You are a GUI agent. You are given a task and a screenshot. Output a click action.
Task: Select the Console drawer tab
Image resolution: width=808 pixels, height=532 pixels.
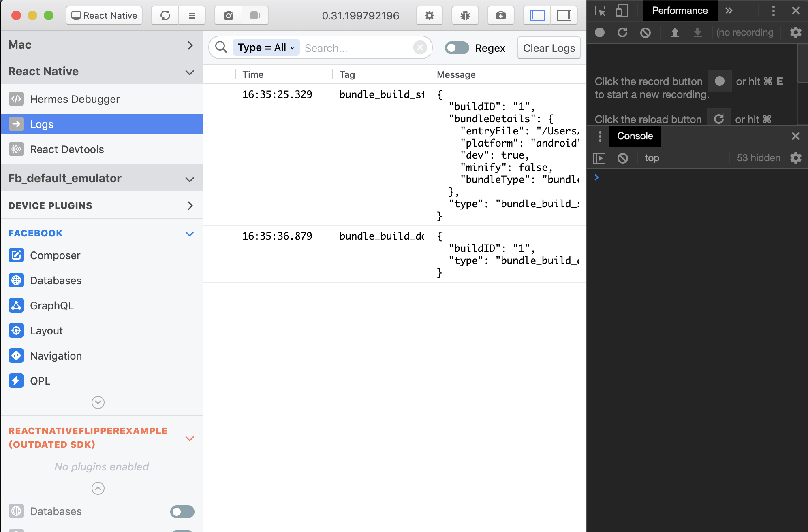click(x=635, y=136)
